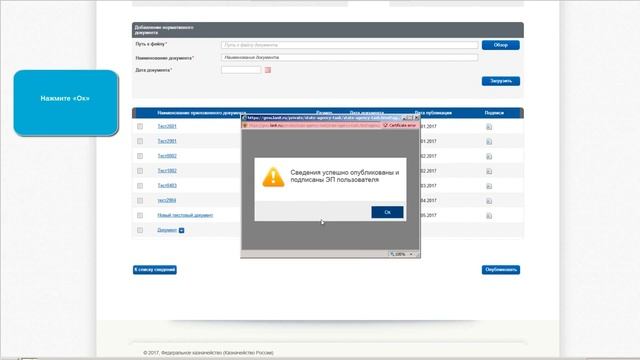
Task: Open the Новый текстовый документ link
Action: coord(185,215)
